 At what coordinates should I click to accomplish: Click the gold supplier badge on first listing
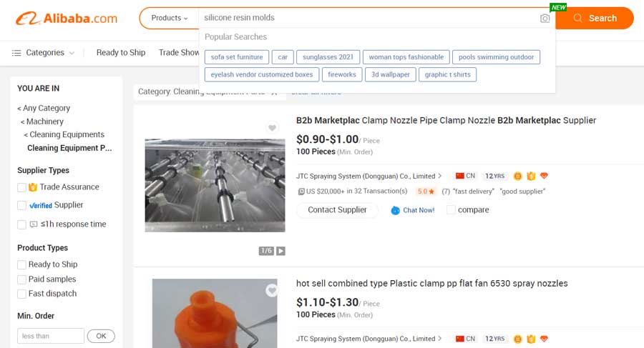[x=518, y=176]
